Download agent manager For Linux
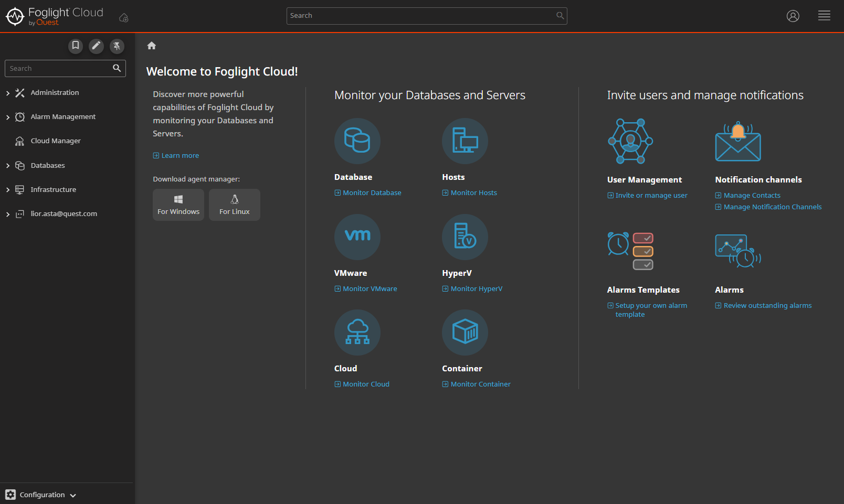The height and width of the screenshot is (504, 844). click(234, 205)
